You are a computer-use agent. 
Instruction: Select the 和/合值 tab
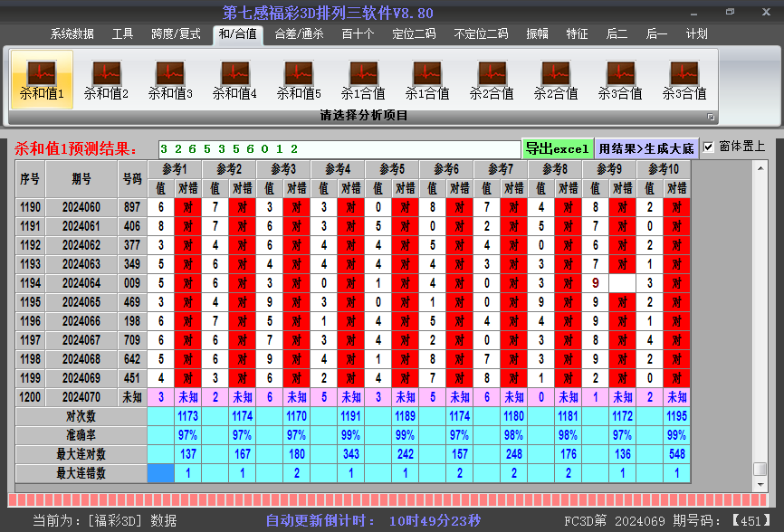(238, 34)
